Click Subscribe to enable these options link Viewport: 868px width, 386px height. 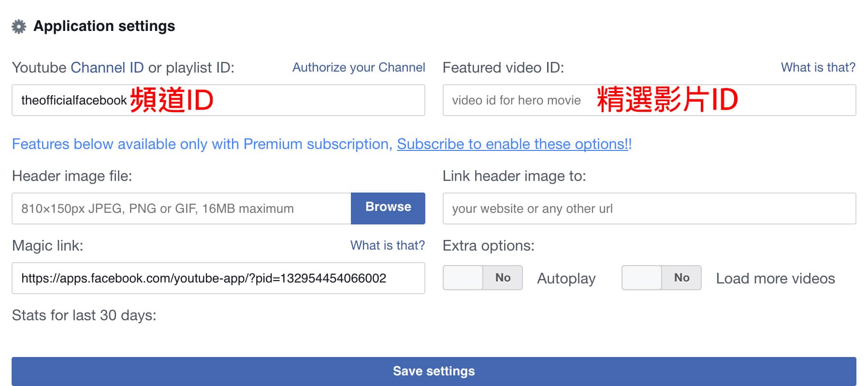click(513, 144)
